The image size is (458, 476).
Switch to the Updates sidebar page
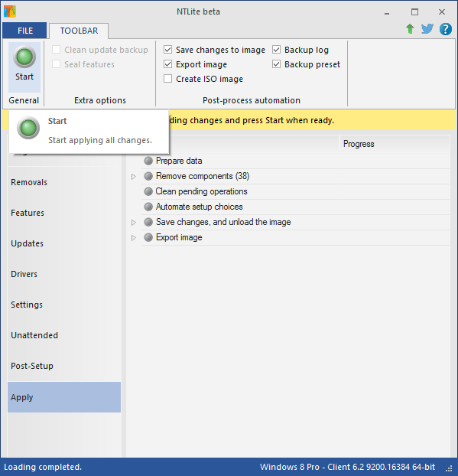pyautogui.click(x=64, y=243)
